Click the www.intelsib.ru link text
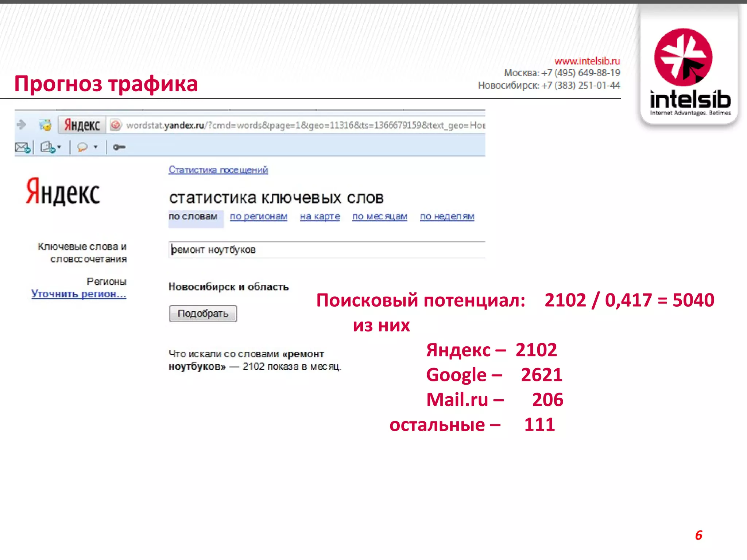This screenshot has width=747, height=560. pos(587,61)
